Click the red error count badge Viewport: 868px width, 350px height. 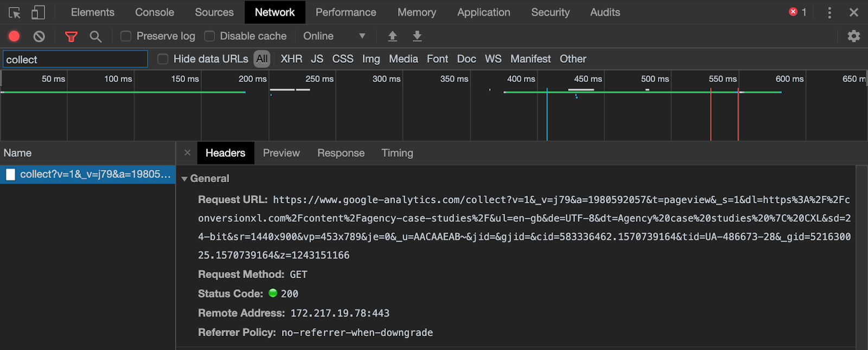click(797, 12)
